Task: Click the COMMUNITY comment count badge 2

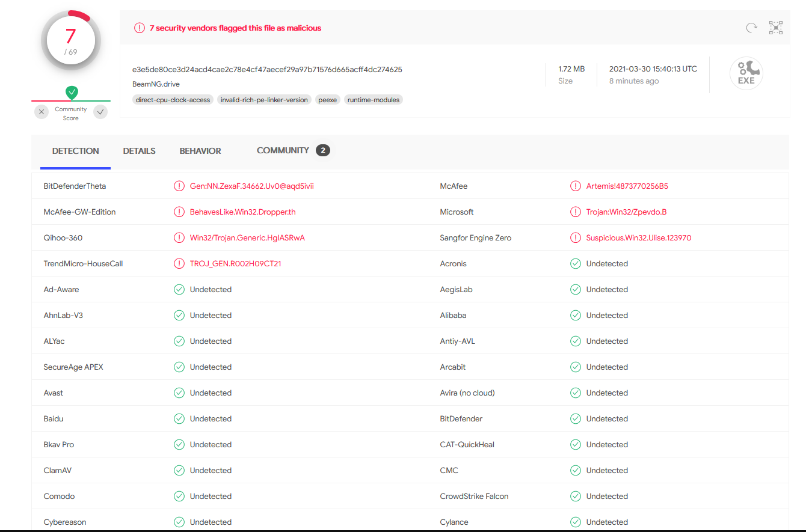Action: click(x=323, y=150)
